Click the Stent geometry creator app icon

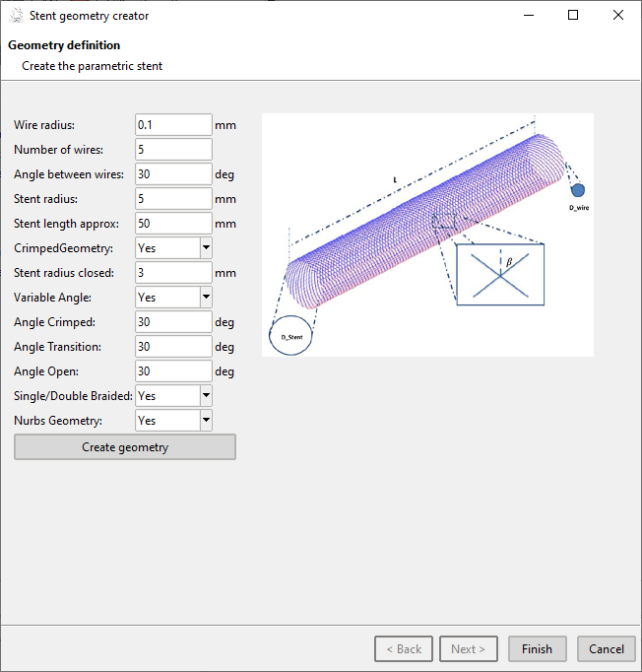(x=16, y=16)
